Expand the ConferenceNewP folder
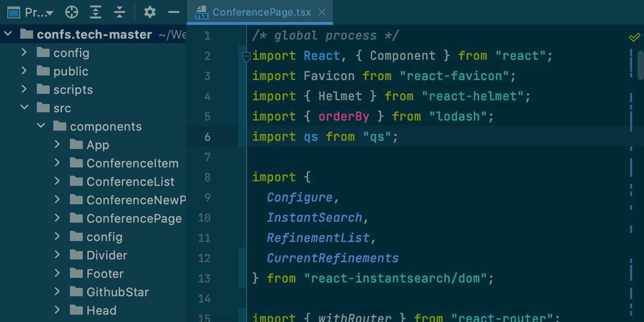Image resolution: width=644 pixels, height=322 pixels. click(x=57, y=200)
